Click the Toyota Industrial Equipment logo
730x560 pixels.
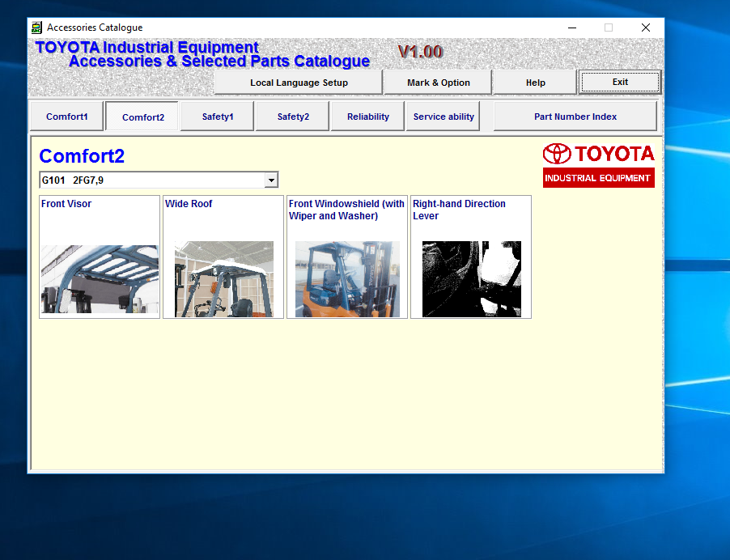click(599, 165)
